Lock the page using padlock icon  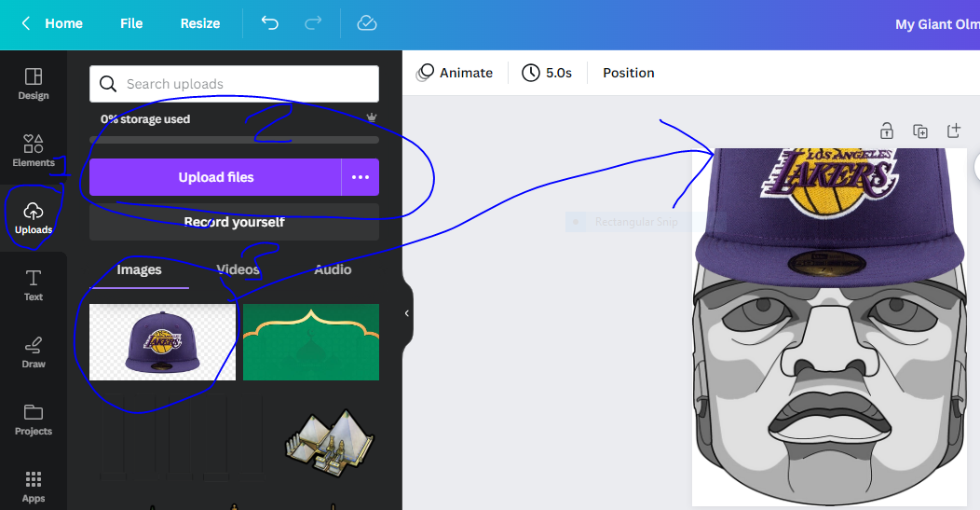pyautogui.click(x=887, y=131)
